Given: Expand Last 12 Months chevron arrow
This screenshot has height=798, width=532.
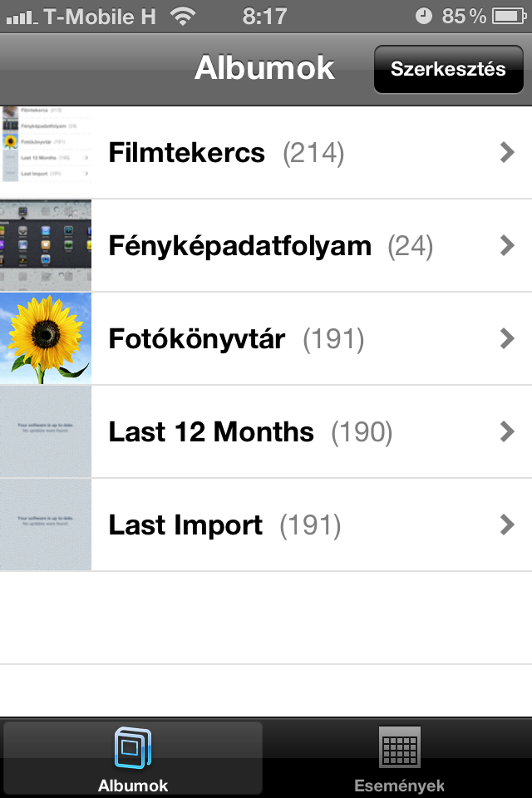Looking at the screenshot, I should pos(507,431).
